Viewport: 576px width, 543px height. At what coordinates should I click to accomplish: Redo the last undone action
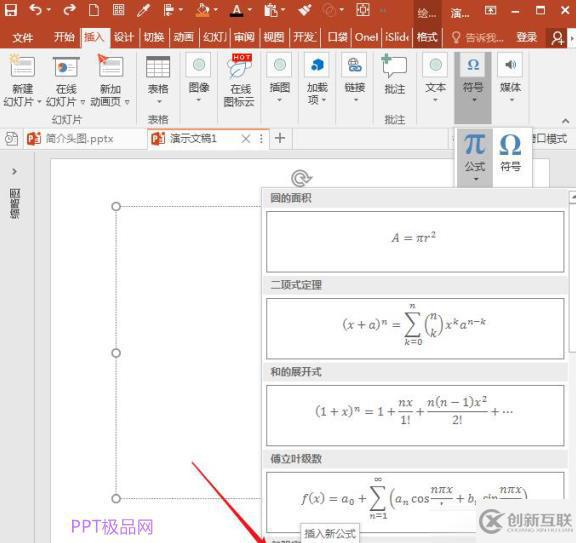coord(69,10)
